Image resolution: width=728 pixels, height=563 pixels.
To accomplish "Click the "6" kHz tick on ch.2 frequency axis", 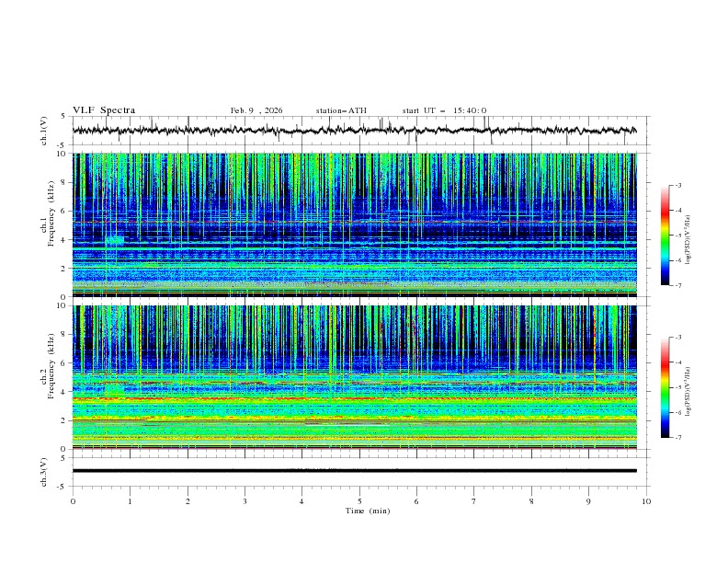I will tap(65, 362).
